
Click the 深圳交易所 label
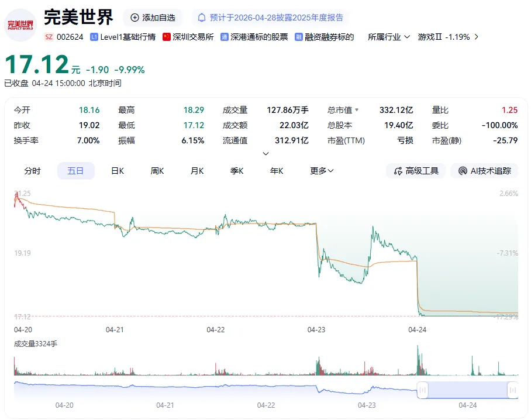tap(193, 37)
